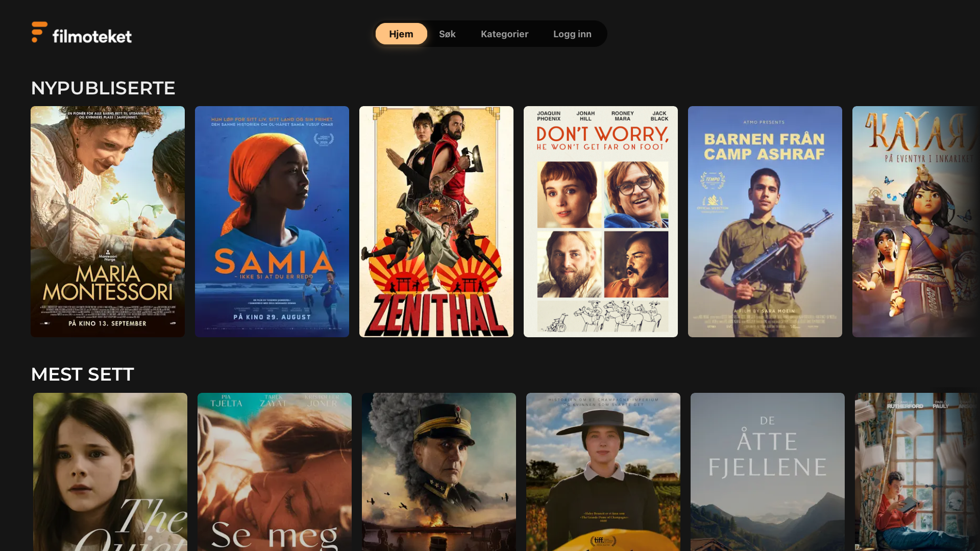Click the filmoteket logo

pyautogui.click(x=82, y=33)
